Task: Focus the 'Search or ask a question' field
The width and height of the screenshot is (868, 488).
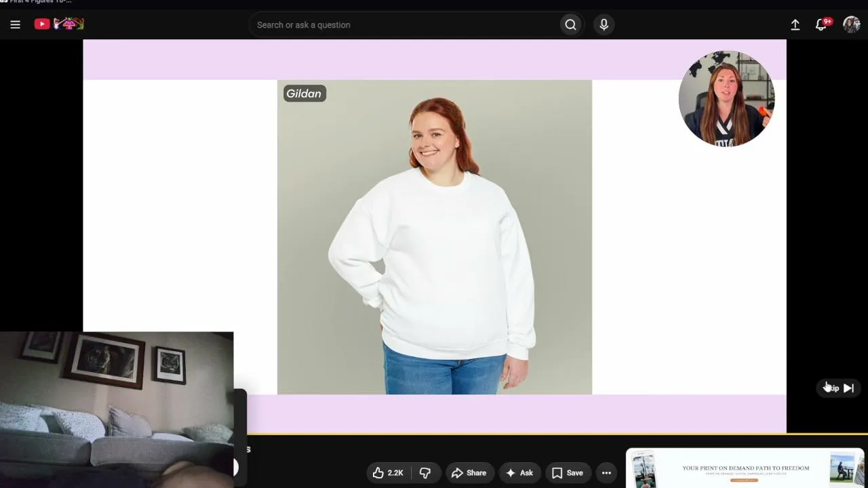Action: coord(403,25)
